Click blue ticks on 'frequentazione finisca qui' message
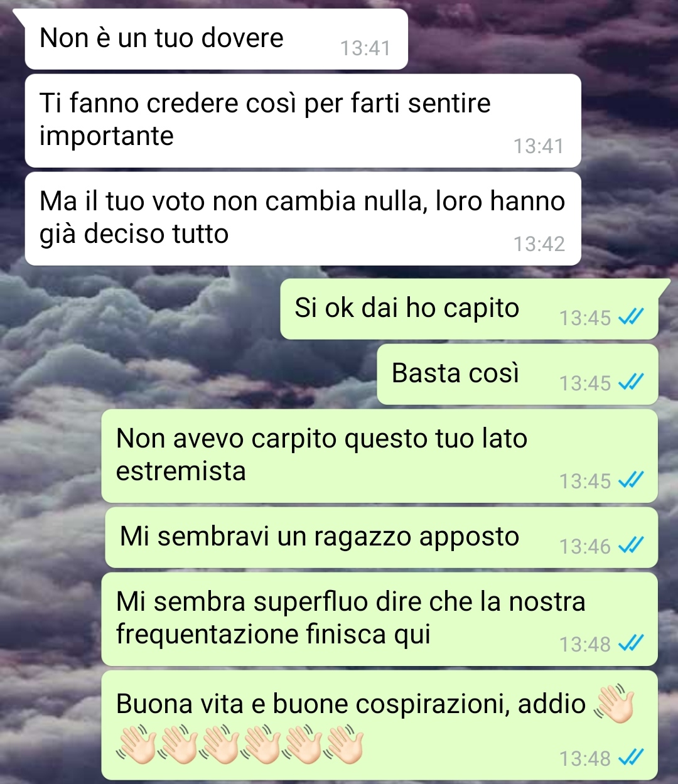Image resolution: width=678 pixels, height=784 pixels. (x=631, y=644)
